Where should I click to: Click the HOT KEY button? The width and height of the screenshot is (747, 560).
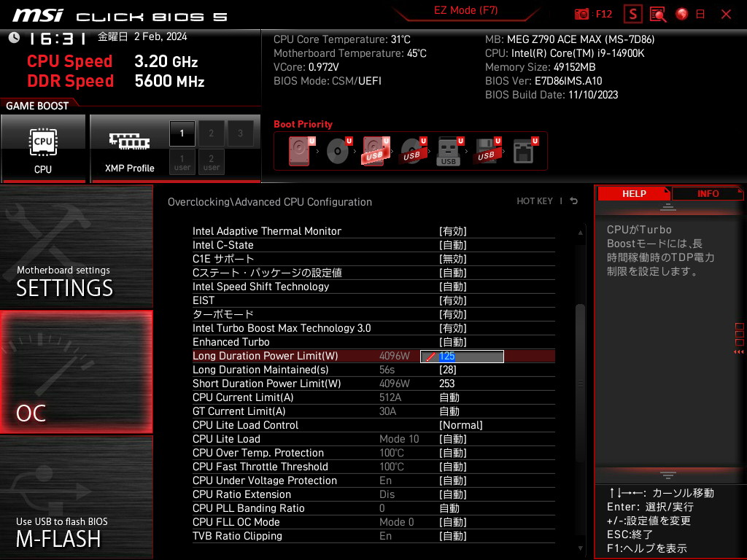click(535, 201)
